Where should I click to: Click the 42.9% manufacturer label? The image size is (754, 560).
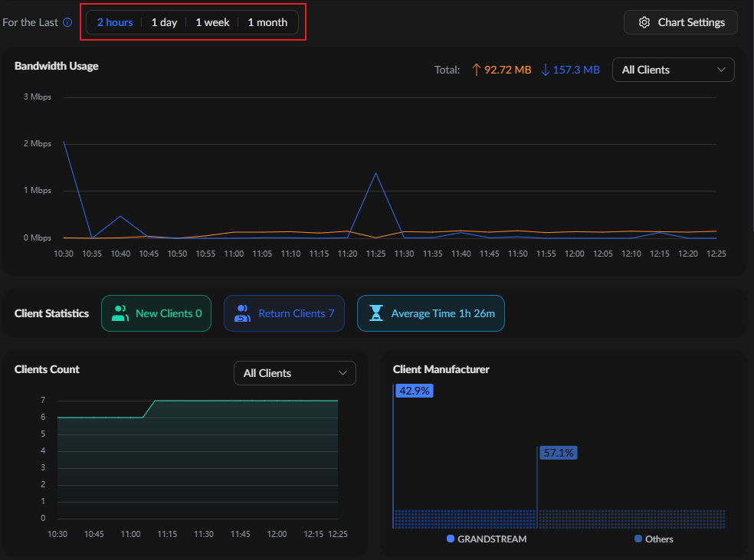click(x=414, y=391)
